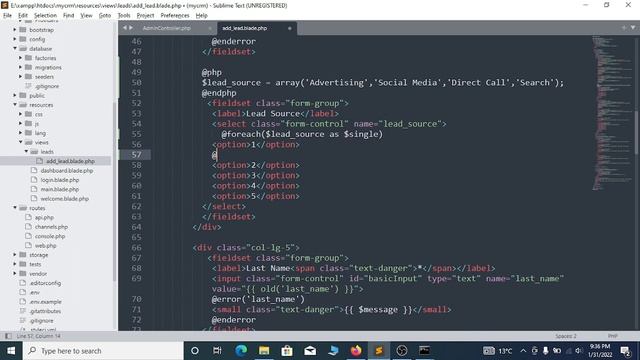Open welcome.blade.php in sidebar
640x360 pixels.
point(64,199)
